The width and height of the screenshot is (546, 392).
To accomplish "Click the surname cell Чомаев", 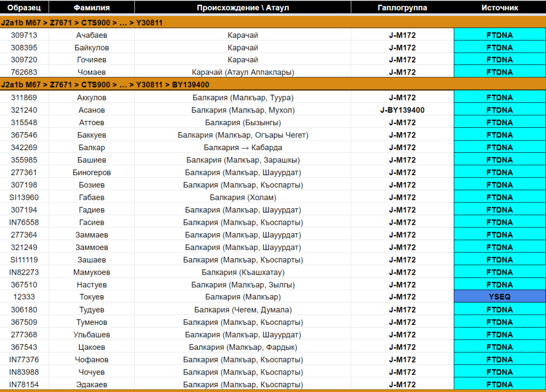I will coord(91,72).
